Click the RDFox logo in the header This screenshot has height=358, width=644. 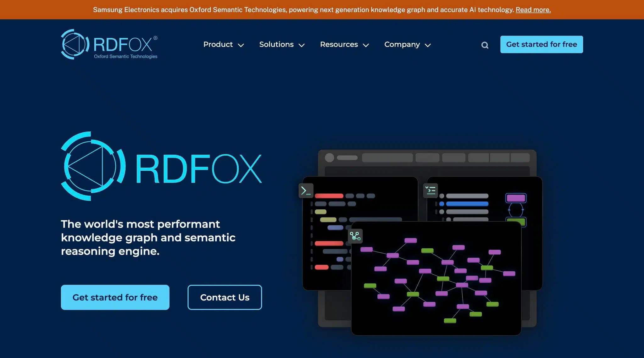pyautogui.click(x=109, y=44)
